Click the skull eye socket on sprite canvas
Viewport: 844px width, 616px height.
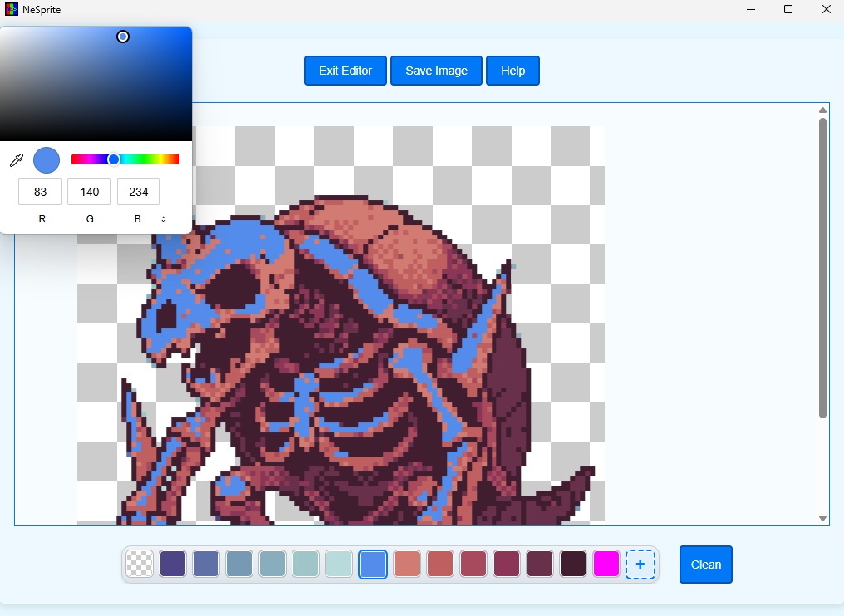click(x=233, y=286)
